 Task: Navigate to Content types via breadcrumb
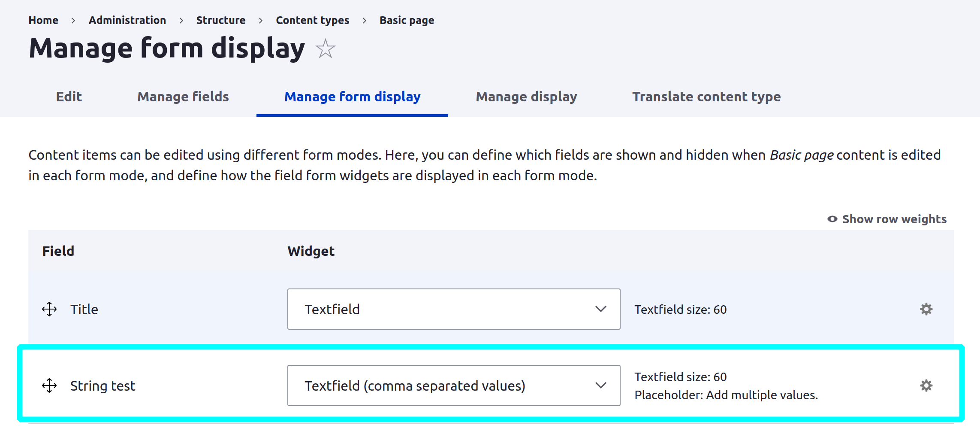[x=312, y=20]
